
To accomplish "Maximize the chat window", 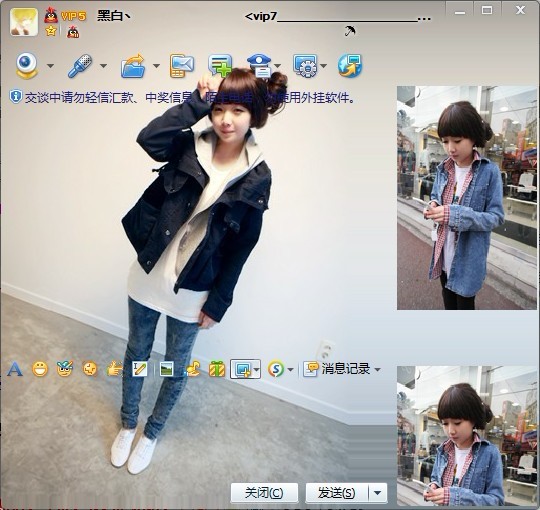I will 487,11.
